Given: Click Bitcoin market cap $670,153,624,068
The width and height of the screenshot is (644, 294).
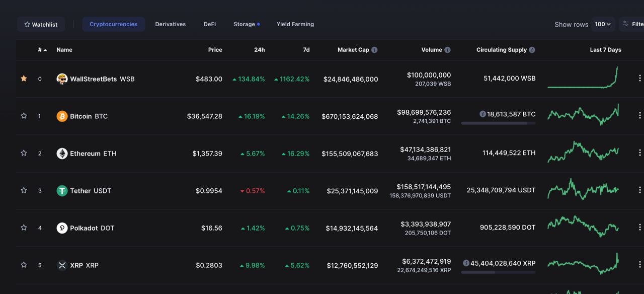Looking at the screenshot, I should pyautogui.click(x=350, y=116).
